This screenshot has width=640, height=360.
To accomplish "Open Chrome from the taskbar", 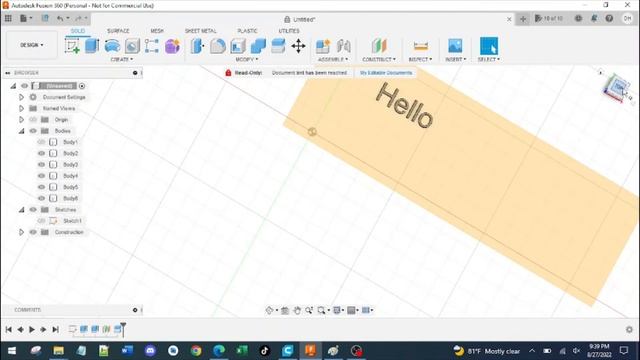I will click(196, 351).
